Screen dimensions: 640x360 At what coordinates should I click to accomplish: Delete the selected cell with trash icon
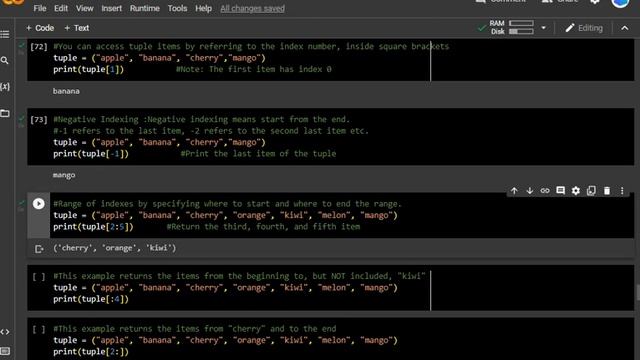click(x=607, y=191)
